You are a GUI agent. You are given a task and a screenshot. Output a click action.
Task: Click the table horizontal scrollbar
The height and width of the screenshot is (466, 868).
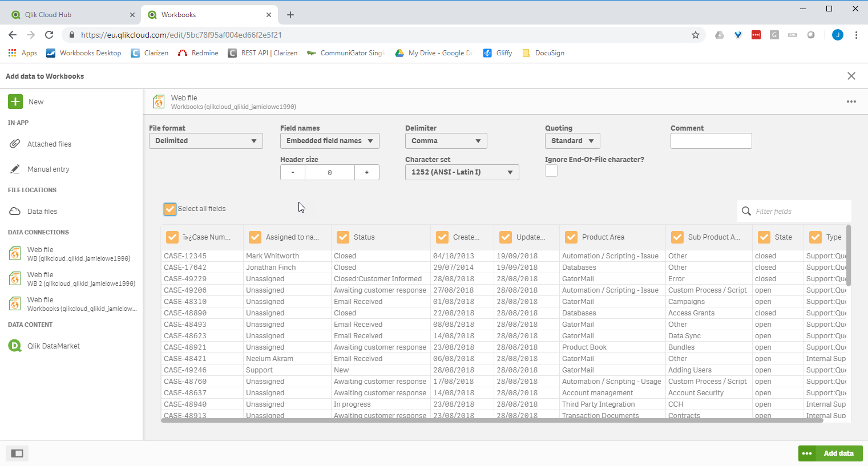(492, 420)
